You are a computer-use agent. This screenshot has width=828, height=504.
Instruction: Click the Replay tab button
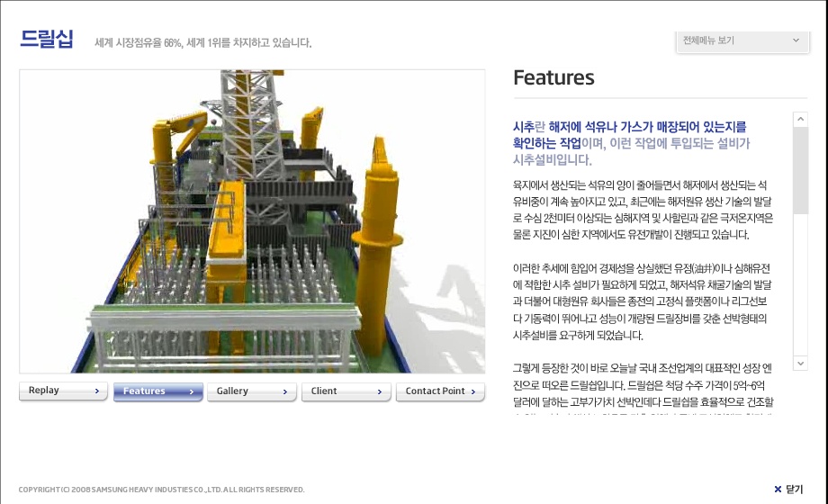point(63,391)
